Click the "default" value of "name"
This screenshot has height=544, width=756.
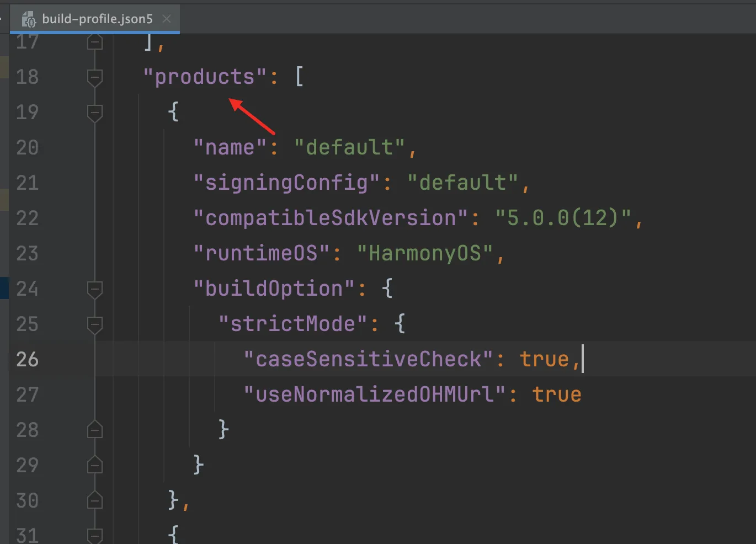click(349, 148)
